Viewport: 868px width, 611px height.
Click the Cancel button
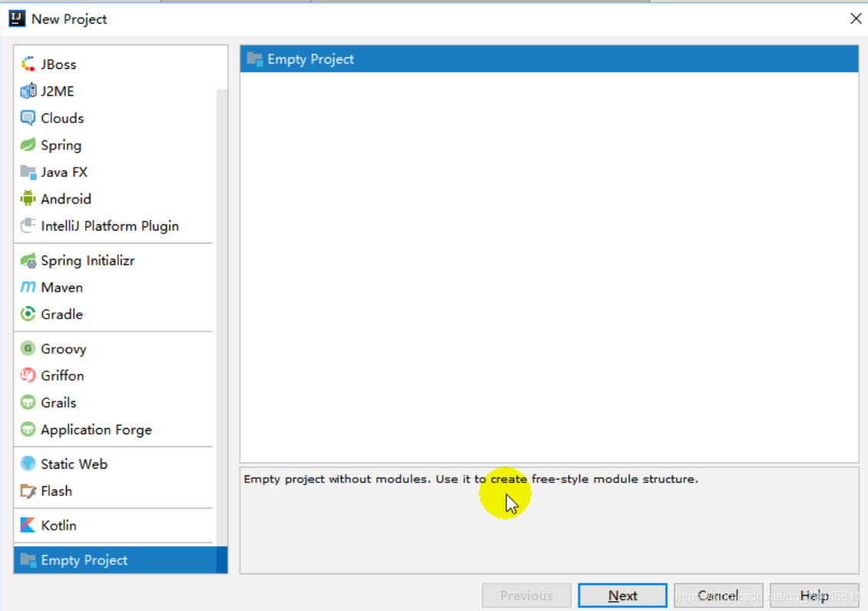718,596
